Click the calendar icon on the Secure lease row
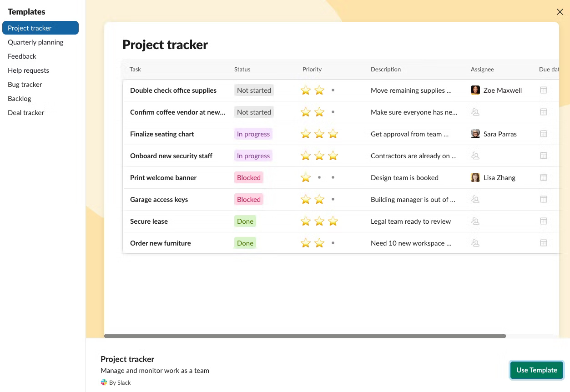The width and height of the screenshot is (570, 392). click(x=544, y=221)
